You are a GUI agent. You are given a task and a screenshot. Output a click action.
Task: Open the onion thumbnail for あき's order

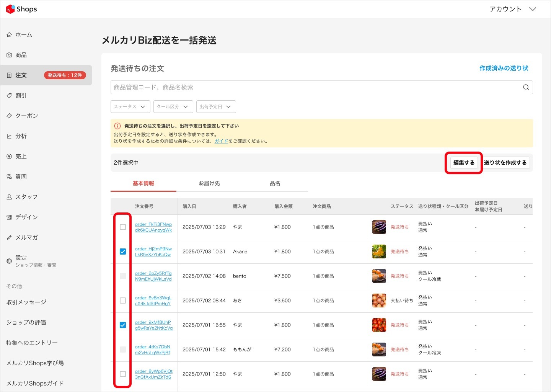pyautogui.click(x=379, y=301)
